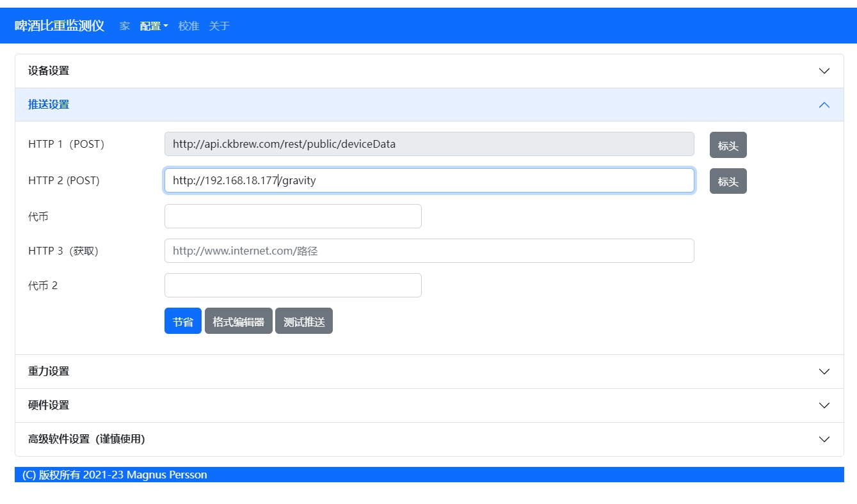Expand the 重力设置 chevron arrow
Image resolution: width=857 pixels, height=504 pixels.
click(x=824, y=372)
